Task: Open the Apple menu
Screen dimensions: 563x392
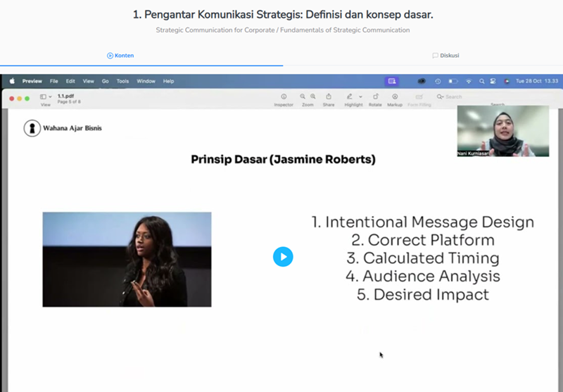Action: pyautogui.click(x=12, y=81)
